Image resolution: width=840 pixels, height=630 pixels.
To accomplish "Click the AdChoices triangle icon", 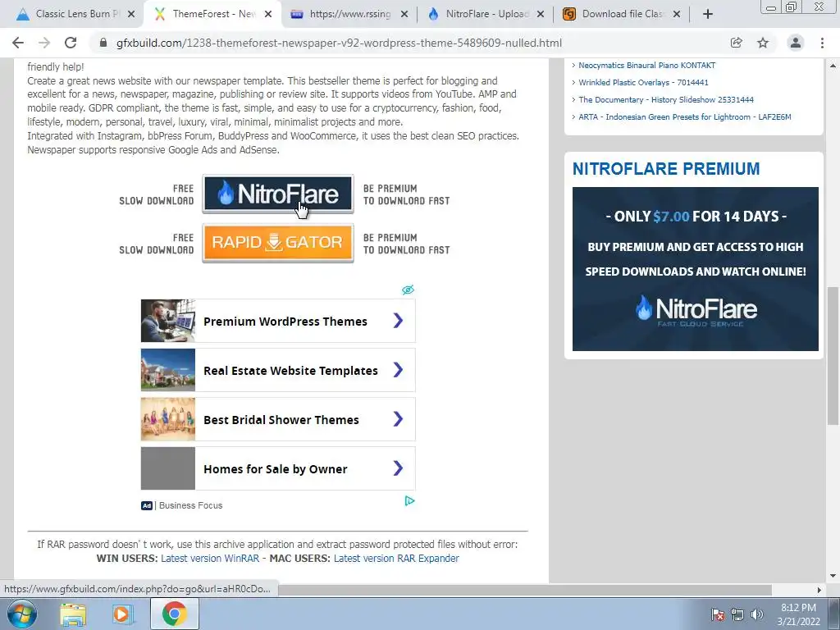I will [x=410, y=501].
